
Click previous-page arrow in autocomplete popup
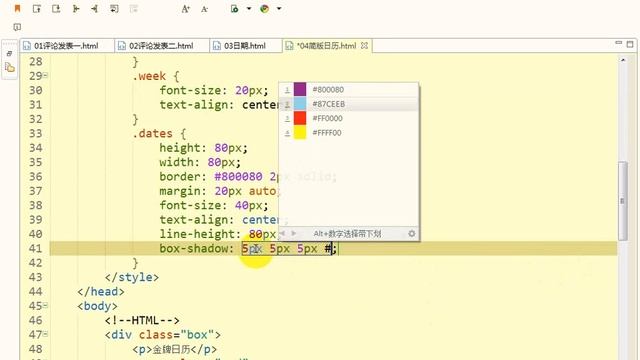click(x=282, y=233)
